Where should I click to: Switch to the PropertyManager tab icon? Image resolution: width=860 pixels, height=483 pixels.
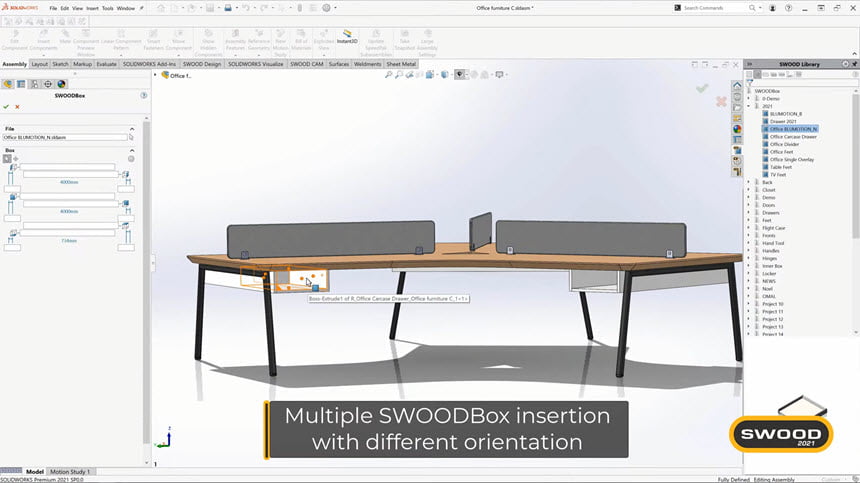21,84
